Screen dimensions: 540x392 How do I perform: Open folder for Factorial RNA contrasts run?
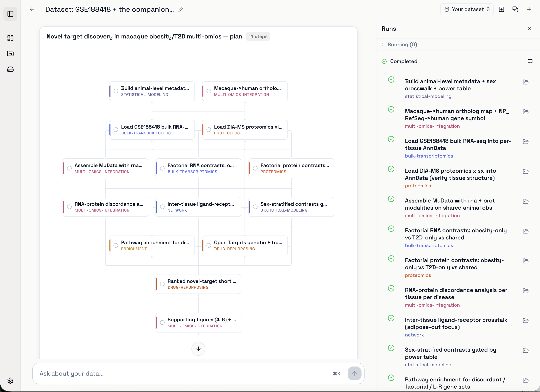pyautogui.click(x=526, y=231)
